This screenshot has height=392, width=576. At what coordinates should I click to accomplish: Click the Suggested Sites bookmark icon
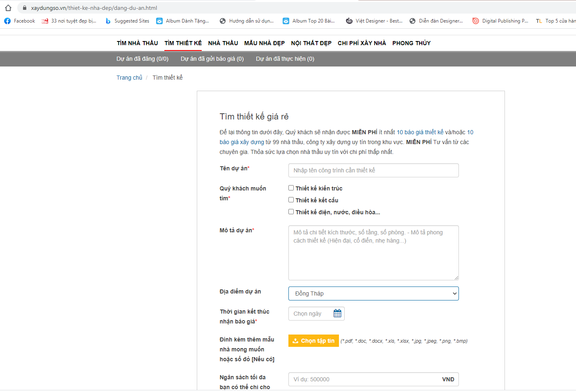click(x=108, y=21)
